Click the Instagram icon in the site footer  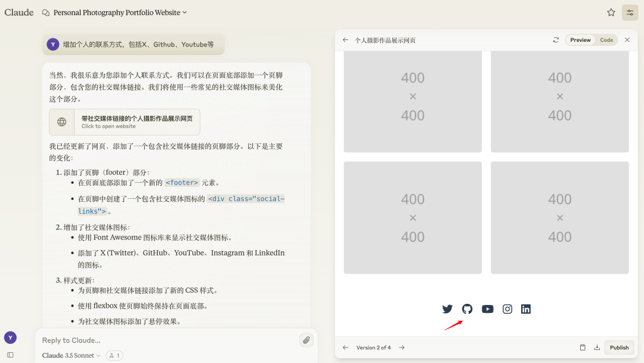(x=507, y=309)
